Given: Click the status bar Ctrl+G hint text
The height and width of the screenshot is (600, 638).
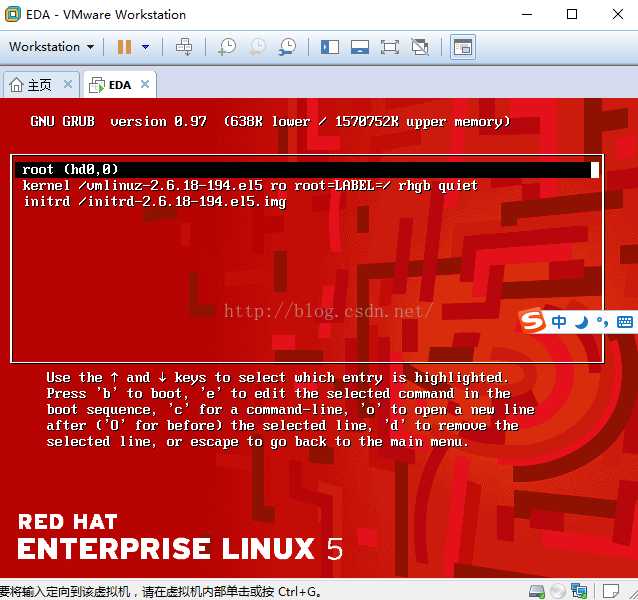Looking at the screenshot, I should coord(160,591).
